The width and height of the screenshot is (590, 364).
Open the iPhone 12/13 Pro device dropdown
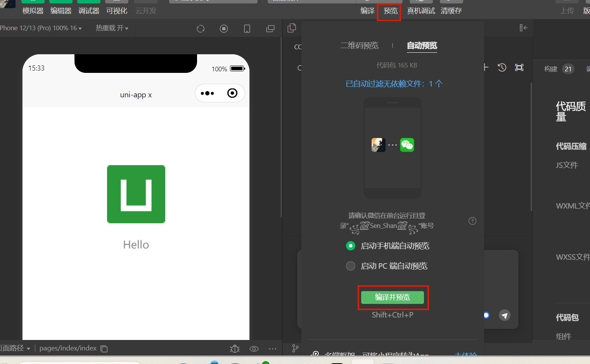tap(41, 28)
